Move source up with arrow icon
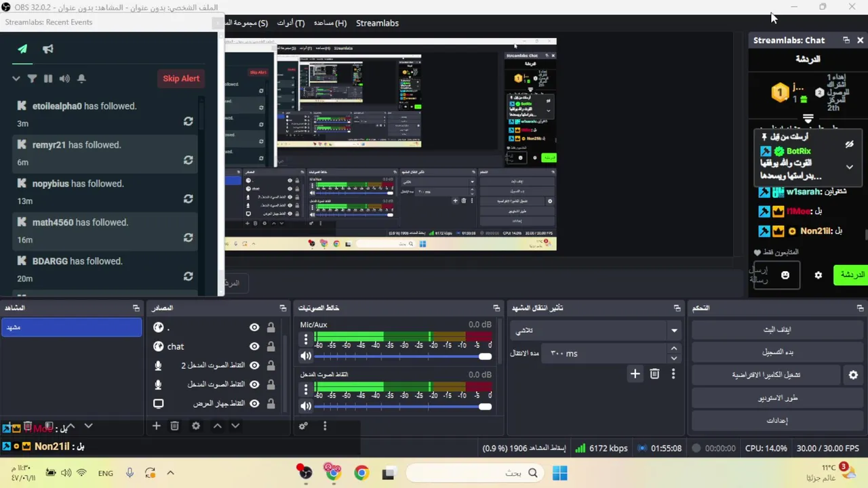868x488 pixels. [218, 426]
